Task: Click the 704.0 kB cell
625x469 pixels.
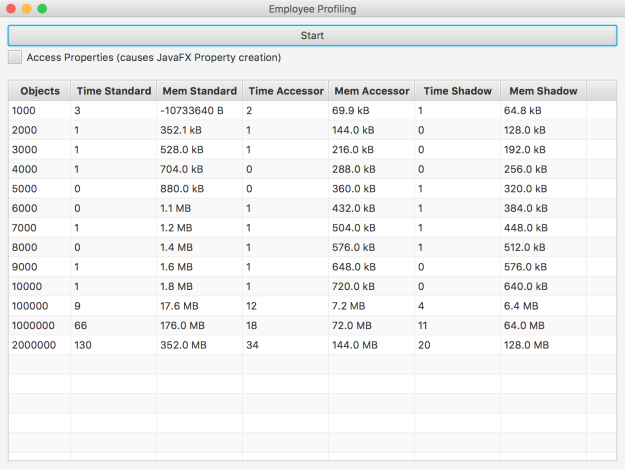Action: (199, 169)
